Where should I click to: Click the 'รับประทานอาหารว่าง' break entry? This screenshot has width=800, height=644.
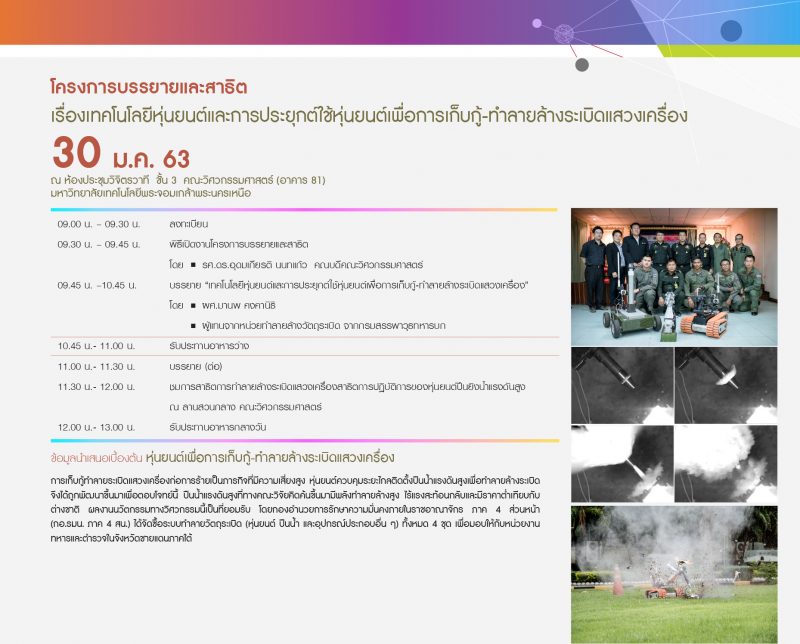[209, 346]
